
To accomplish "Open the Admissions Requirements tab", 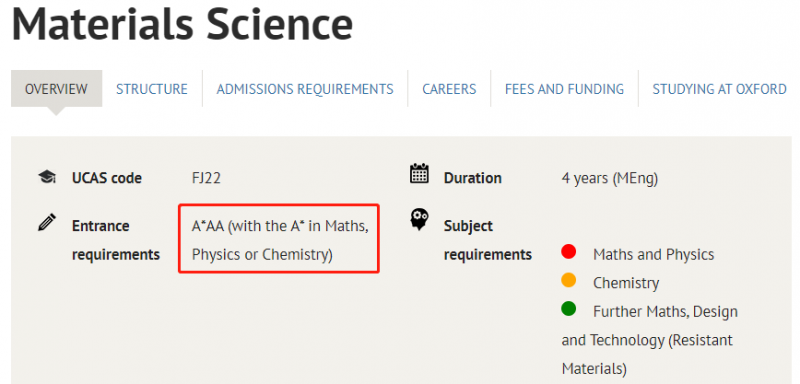I will 305,89.
